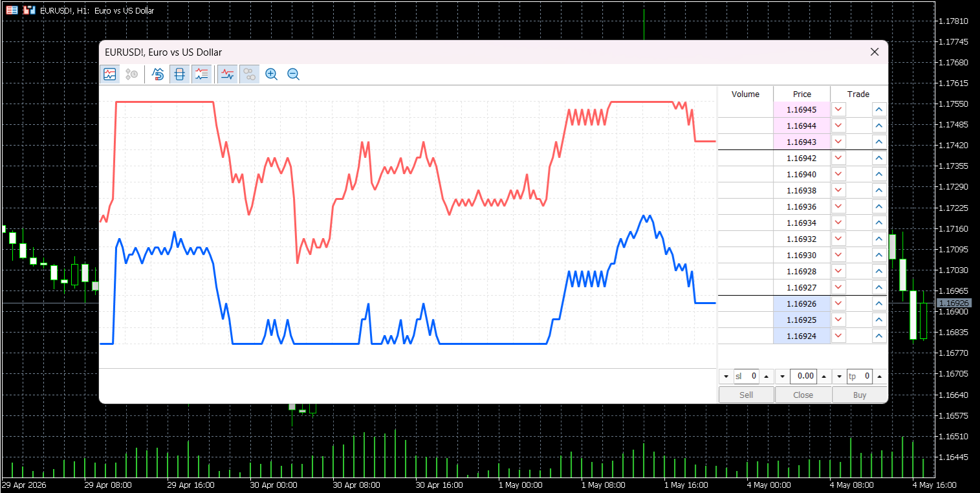This screenshot has height=493, width=980.
Task: Click the 0.00 volume input field
Action: 803,377
